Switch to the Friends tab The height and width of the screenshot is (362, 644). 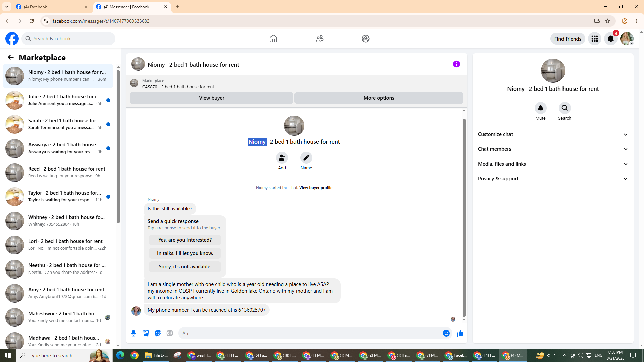(x=319, y=39)
